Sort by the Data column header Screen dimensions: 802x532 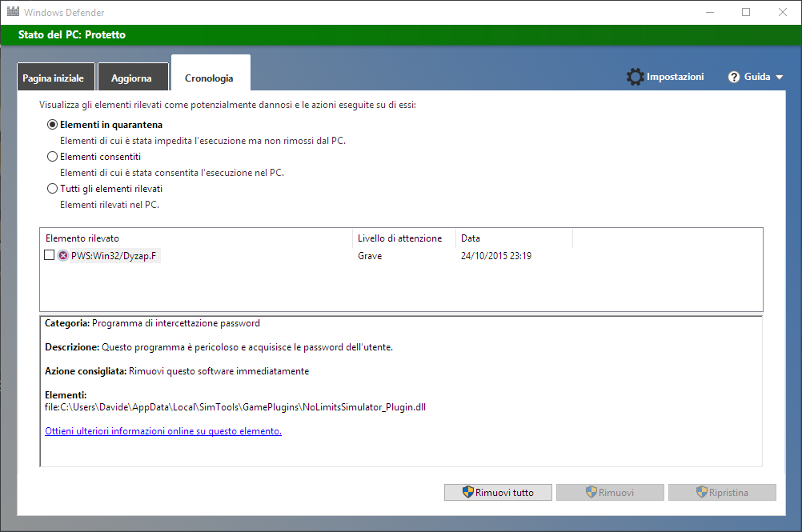[x=514, y=238]
